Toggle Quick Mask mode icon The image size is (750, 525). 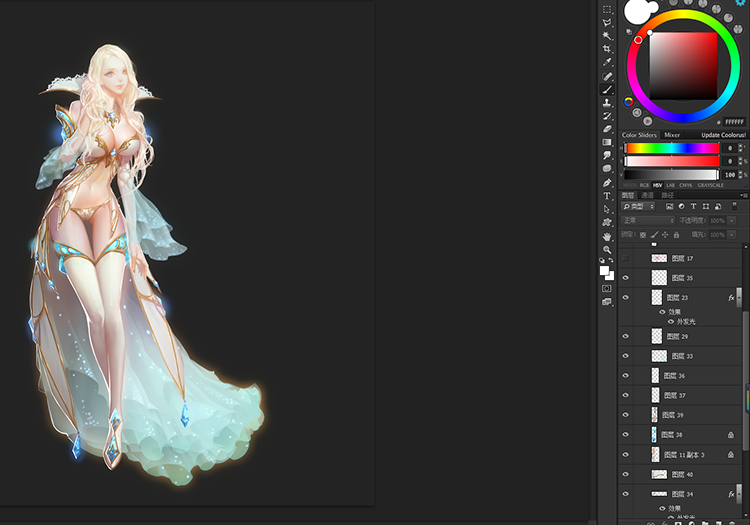(607, 288)
